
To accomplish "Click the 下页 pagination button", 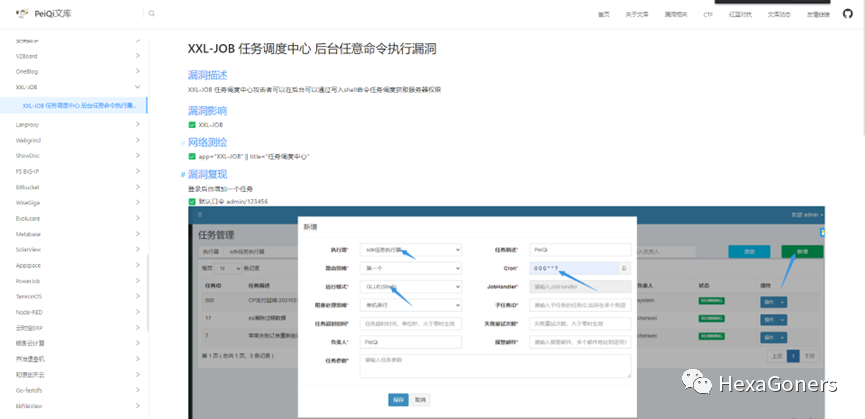I will (809, 356).
